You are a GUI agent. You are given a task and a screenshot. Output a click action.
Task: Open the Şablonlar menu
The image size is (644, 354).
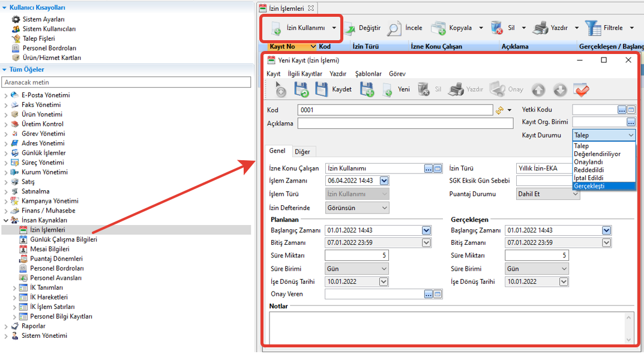368,74
